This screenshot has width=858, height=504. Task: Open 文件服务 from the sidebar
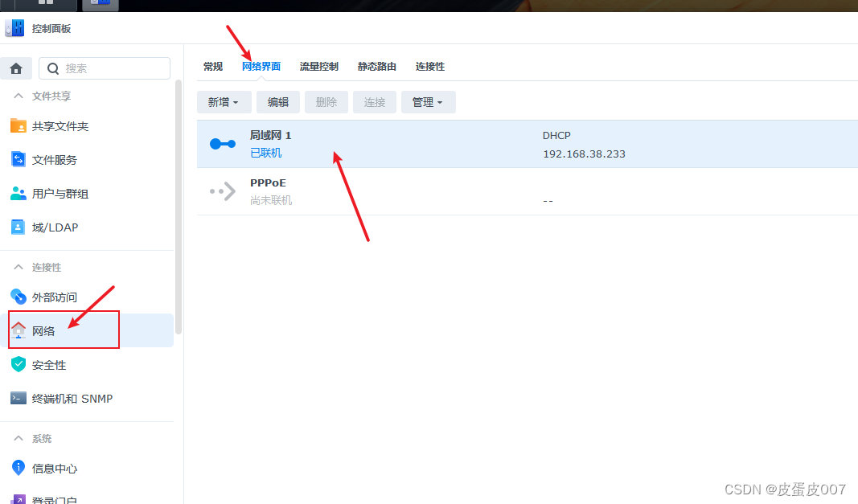point(18,160)
